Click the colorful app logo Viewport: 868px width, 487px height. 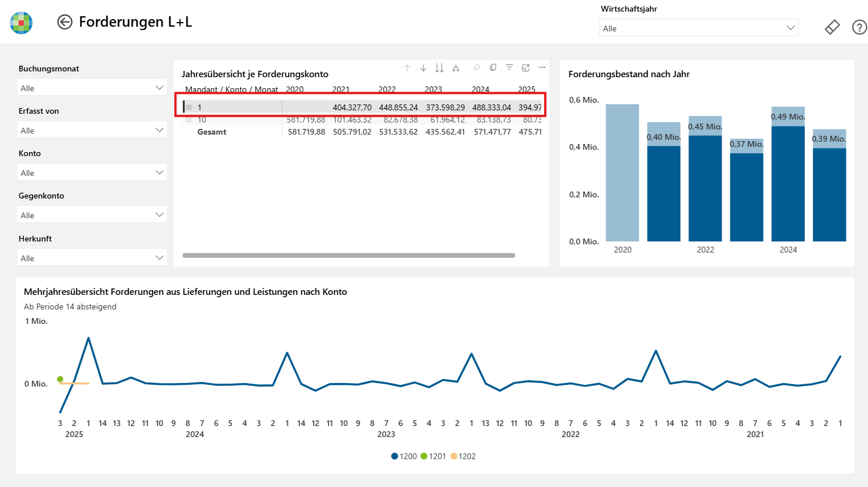[x=21, y=23]
